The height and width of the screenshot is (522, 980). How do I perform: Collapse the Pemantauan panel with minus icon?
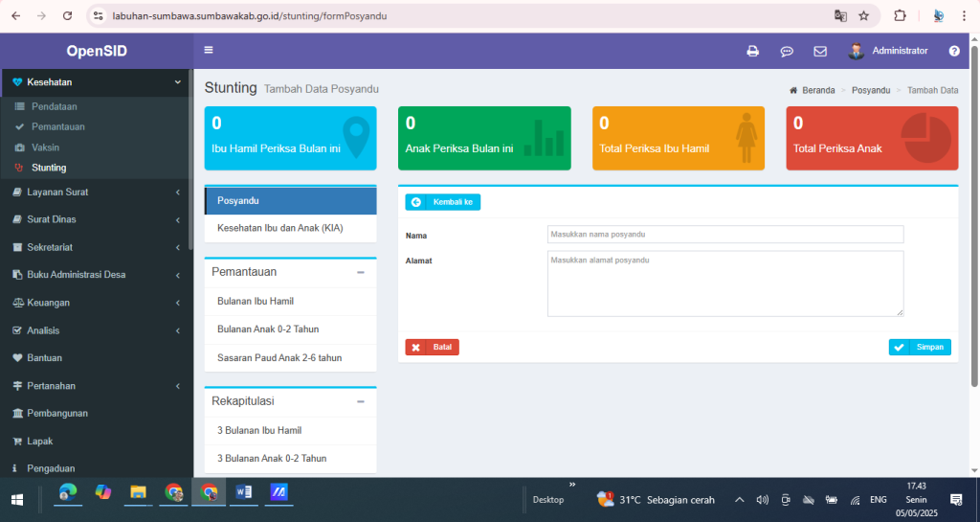click(361, 273)
